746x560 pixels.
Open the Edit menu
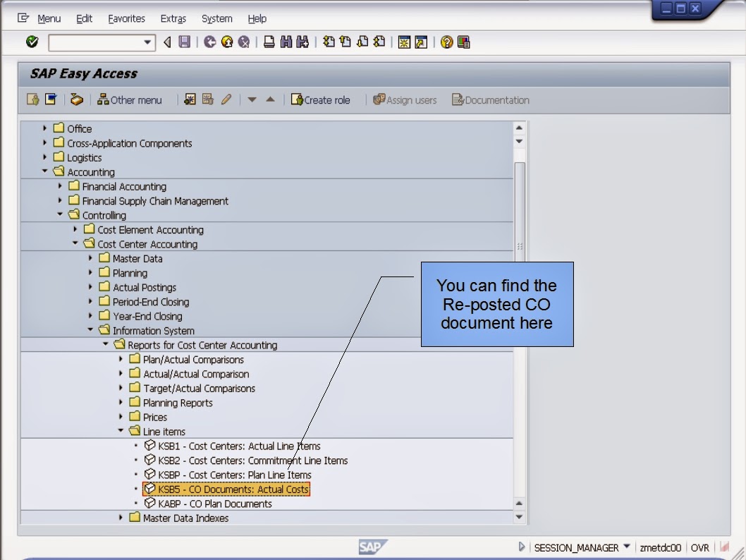(x=84, y=18)
